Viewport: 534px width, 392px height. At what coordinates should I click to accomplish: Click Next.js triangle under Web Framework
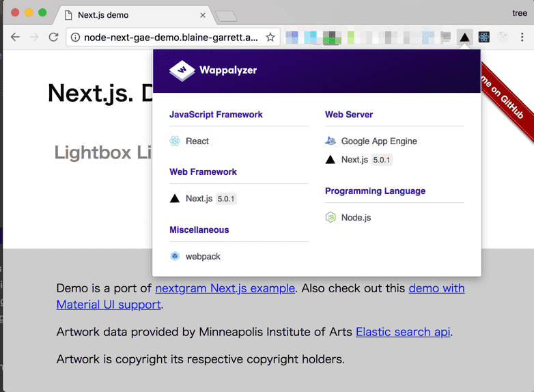(x=175, y=198)
